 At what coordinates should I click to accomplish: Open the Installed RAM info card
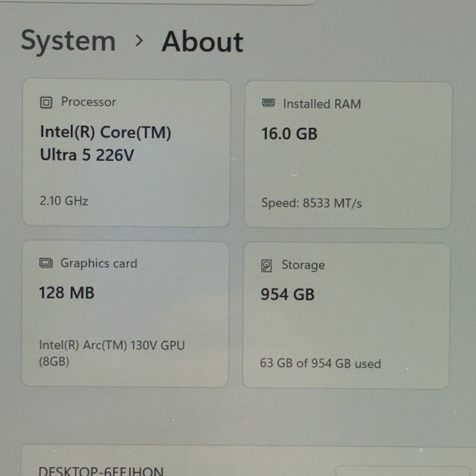click(x=348, y=155)
